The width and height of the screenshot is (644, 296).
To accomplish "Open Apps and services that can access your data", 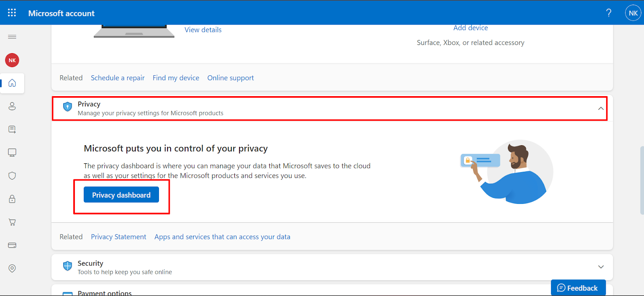I will [222, 237].
